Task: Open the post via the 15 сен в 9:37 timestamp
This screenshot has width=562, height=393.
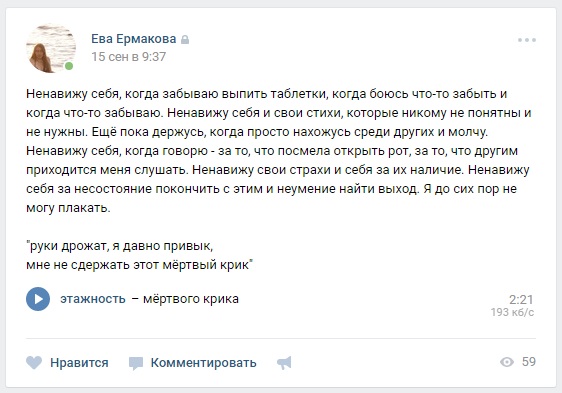Action: click(129, 57)
